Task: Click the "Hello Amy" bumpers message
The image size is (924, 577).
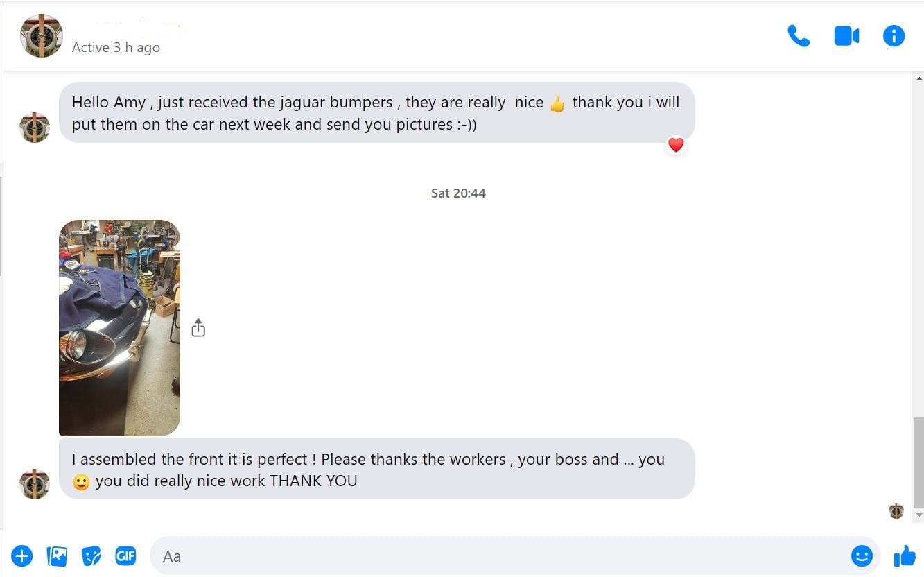Action: click(x=376, y=113)
